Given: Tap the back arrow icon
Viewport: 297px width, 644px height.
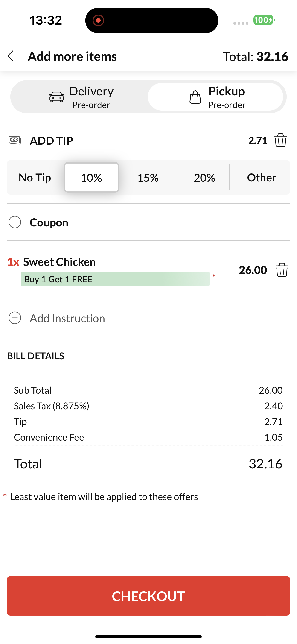Looking at the screenshot, I should [x=14, y=56].
